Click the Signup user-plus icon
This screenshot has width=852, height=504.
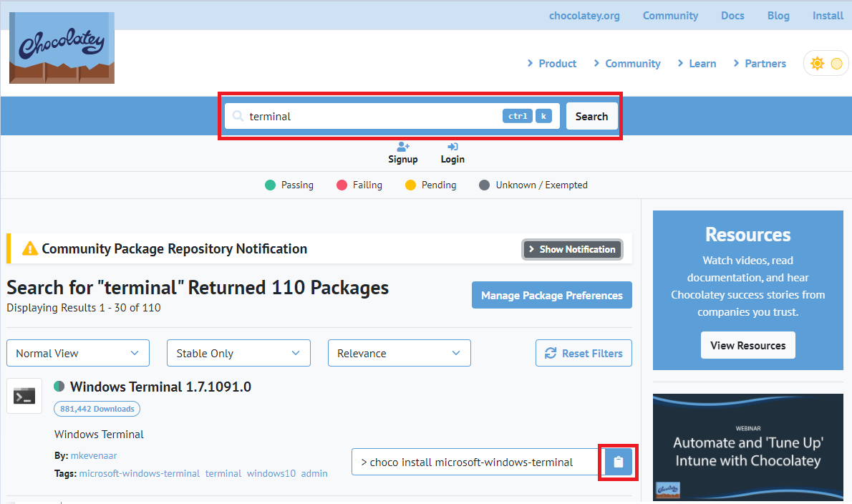pyautogui.click(x=402, y=147)
